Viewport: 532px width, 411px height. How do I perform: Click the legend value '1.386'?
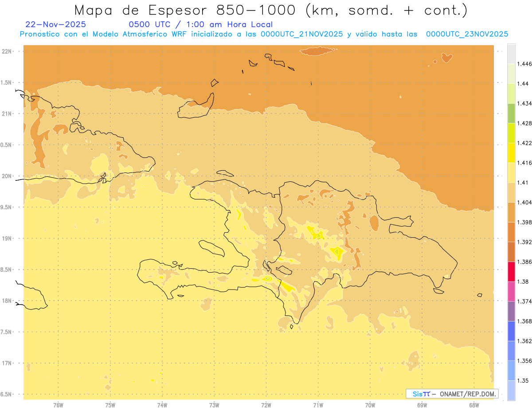pyautogui.click(x=525, y=262)
